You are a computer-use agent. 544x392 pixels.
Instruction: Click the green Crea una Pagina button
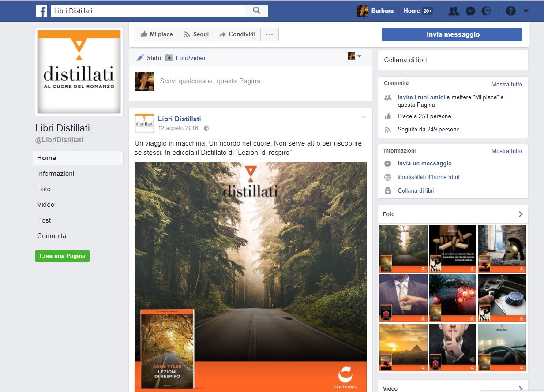click(62, 256)
